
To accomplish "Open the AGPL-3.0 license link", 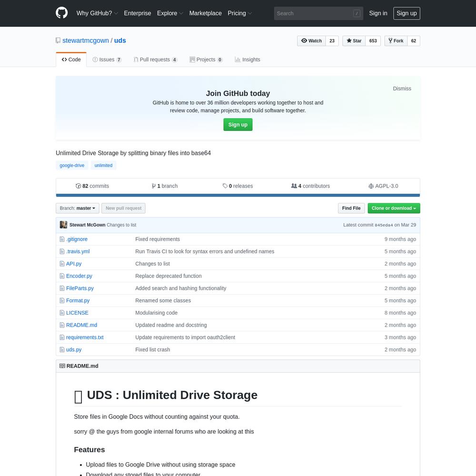I will (383, 186).
